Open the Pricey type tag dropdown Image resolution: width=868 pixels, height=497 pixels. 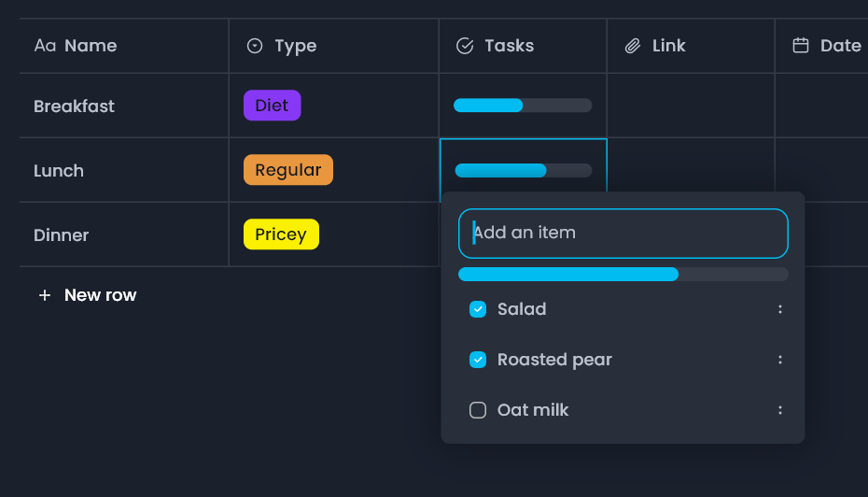tap(281, 234)
